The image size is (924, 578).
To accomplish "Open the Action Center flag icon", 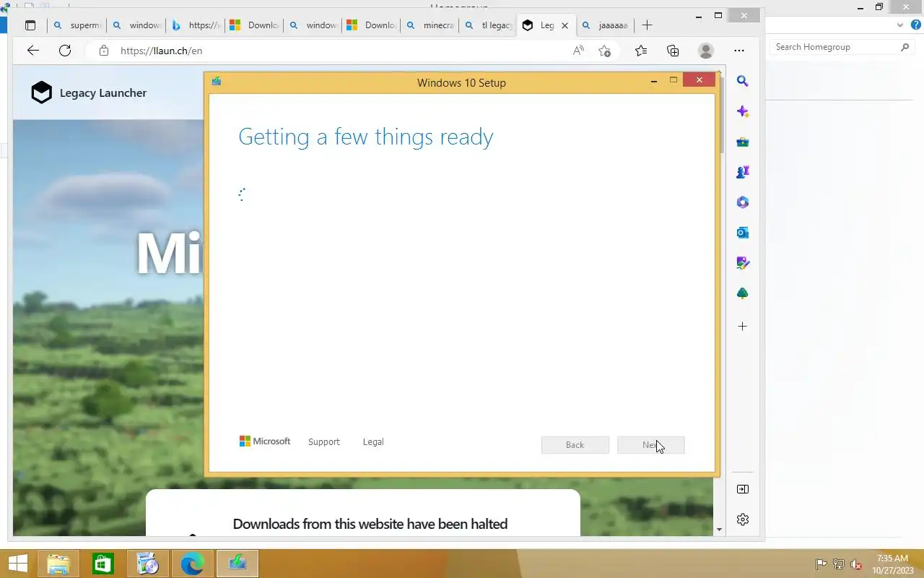I will 821,564.
